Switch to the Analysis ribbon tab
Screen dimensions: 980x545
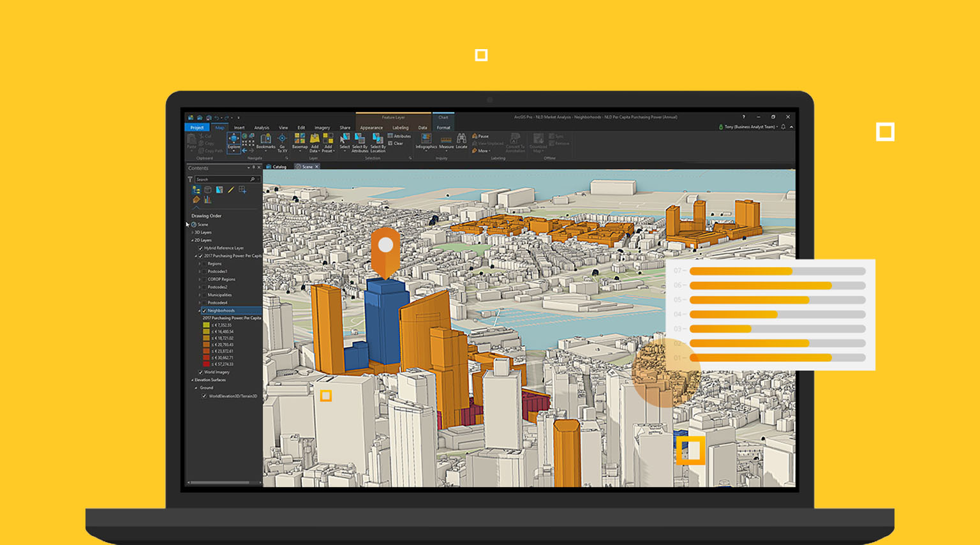pos(261,128)
